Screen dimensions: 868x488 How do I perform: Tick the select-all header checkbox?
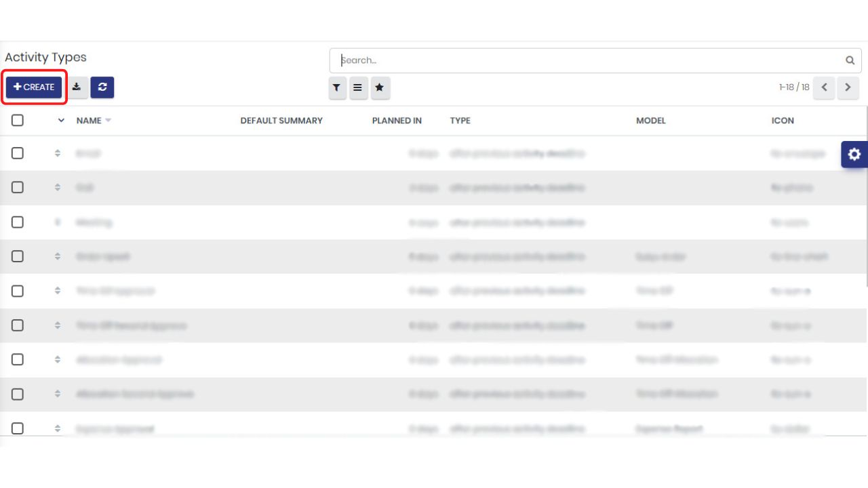coord(18,120)
